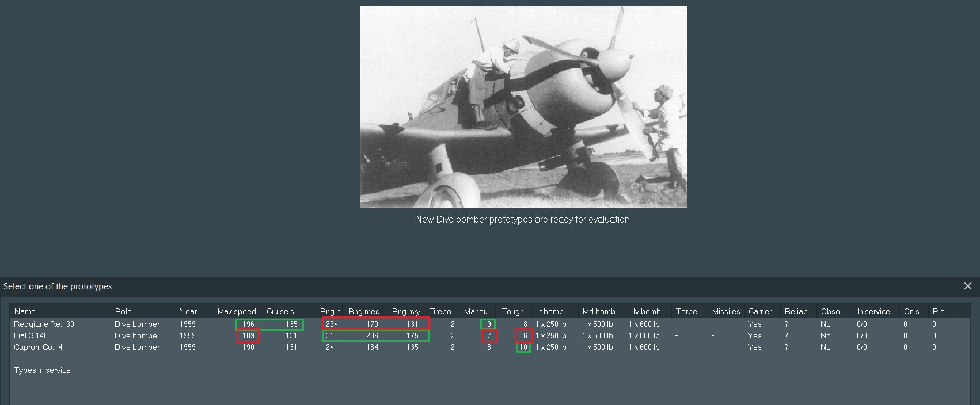Click the Carrier column header
The width and height of the screenshot is (980, 405).
click(x=763, y=311)
